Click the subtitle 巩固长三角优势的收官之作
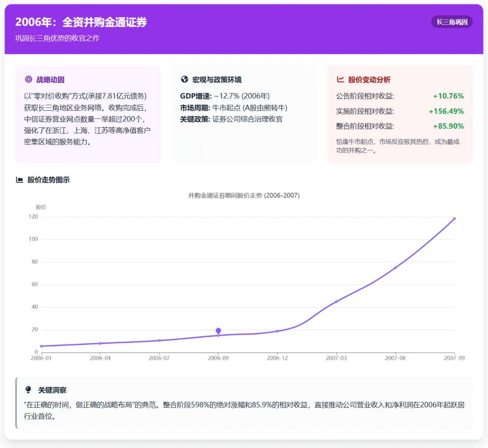This screenshot has width=488, height=448. (57, 38)
